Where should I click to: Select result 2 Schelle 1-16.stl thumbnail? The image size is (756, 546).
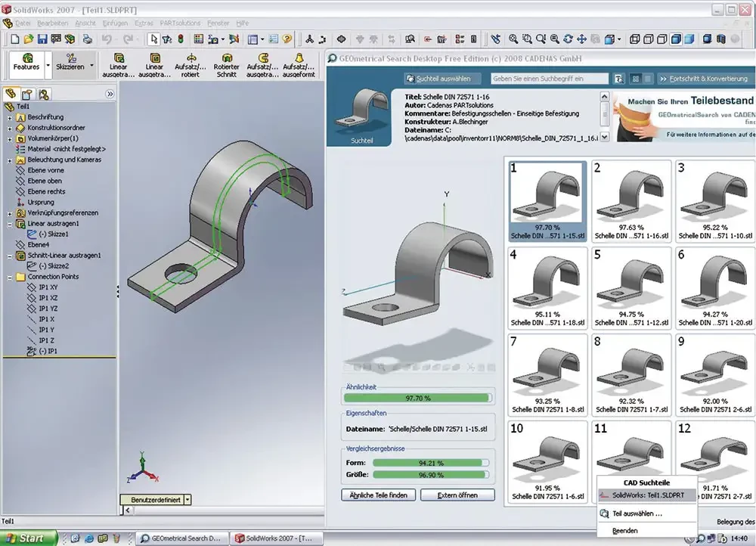click(631, 200)
